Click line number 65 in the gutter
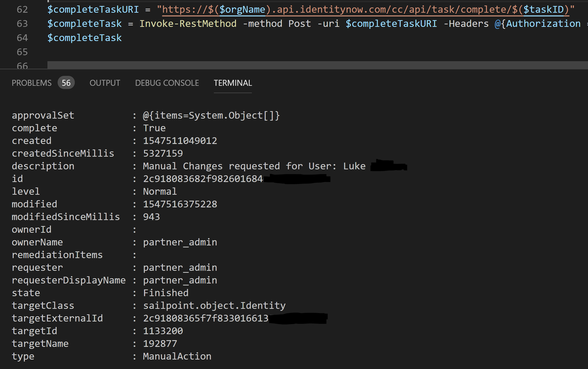The width and height of the screenshot is (588, 369). click(x=22, y=52)
